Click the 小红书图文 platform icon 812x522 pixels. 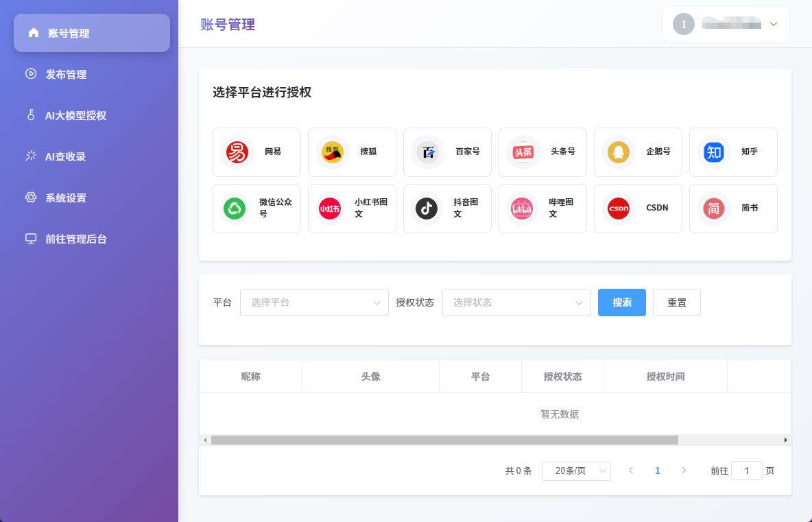coord(352,208)
